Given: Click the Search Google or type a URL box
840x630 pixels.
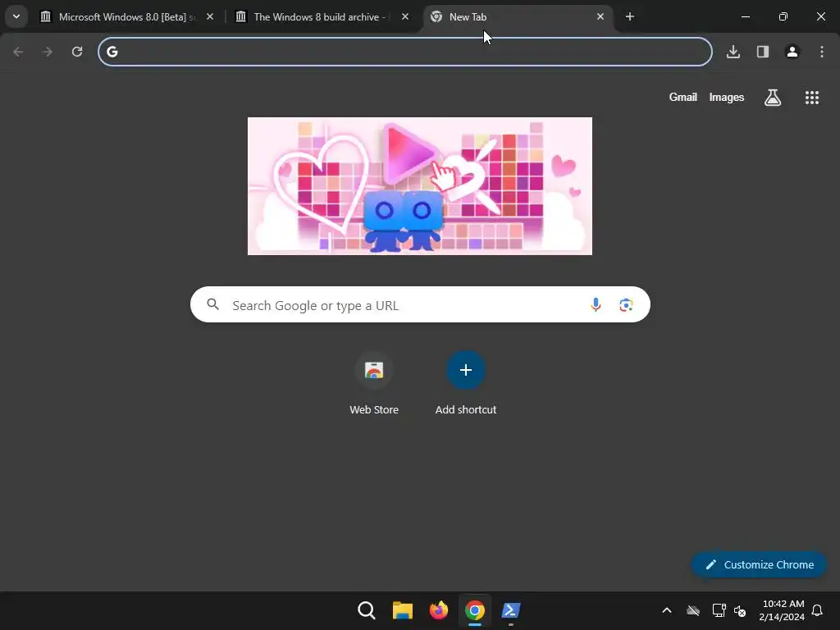Looking at the screenshot, I should 420,305.
